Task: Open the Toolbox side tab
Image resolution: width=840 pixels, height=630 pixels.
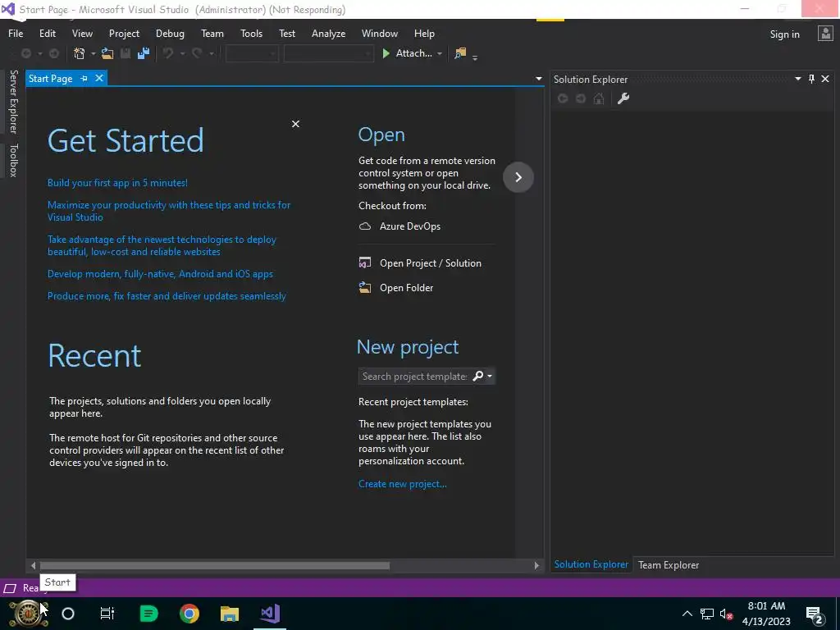Action: 13,160
